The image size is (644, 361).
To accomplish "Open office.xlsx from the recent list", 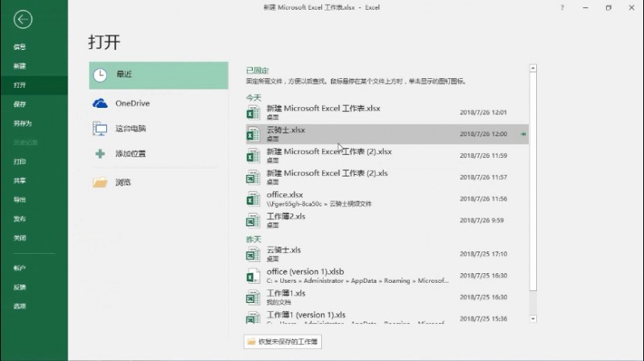I will pyautogui.click(x=387, y=198).
